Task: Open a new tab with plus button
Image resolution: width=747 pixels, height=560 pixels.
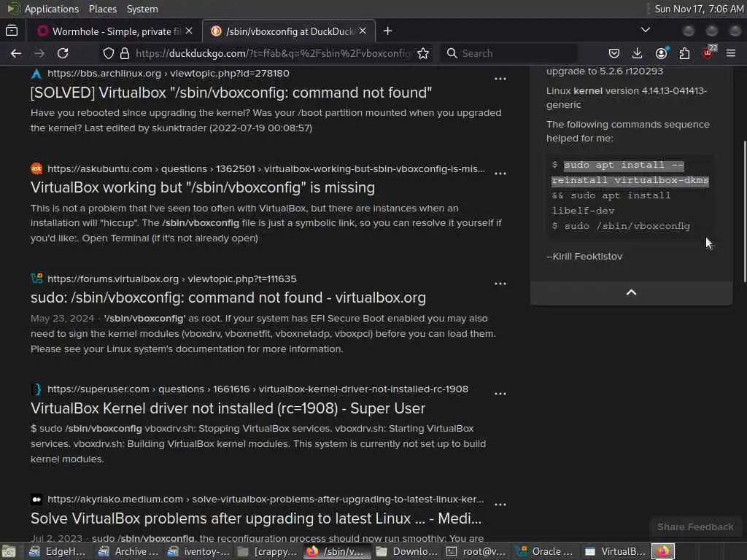Action: [388, 31]
